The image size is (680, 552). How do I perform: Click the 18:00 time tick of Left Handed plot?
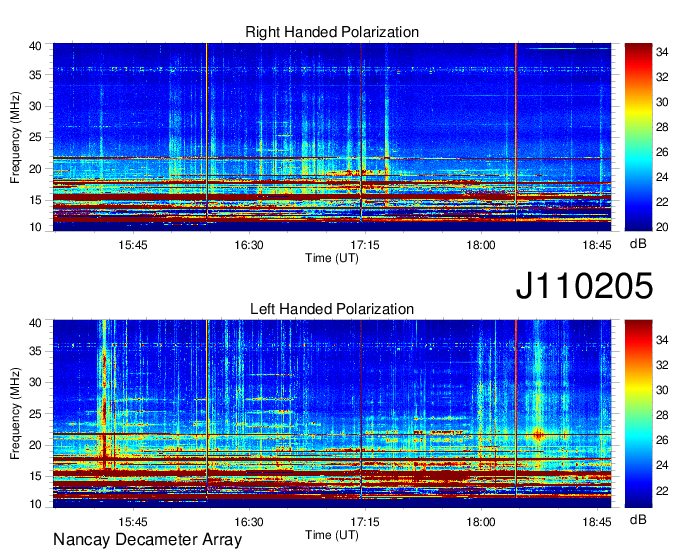481,522
